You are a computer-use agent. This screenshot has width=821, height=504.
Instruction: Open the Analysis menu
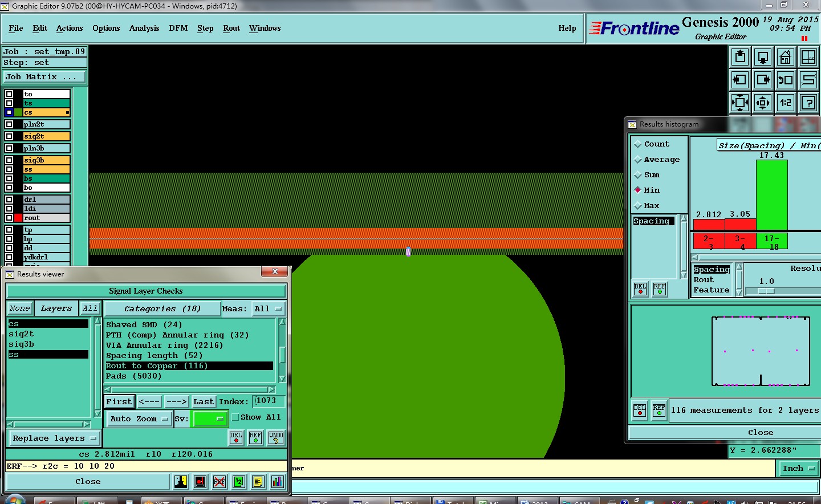[x=144, y=29]
